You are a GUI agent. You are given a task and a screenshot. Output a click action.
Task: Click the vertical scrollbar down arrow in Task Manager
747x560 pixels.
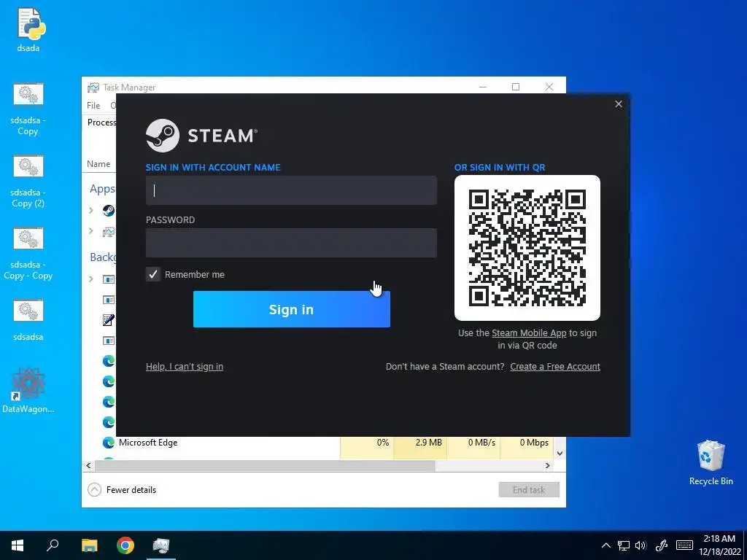(560, 454)
